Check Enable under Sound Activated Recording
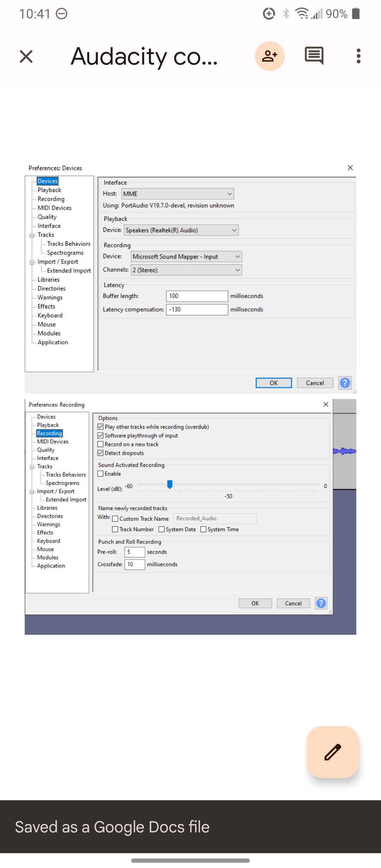 click(101, 474)
